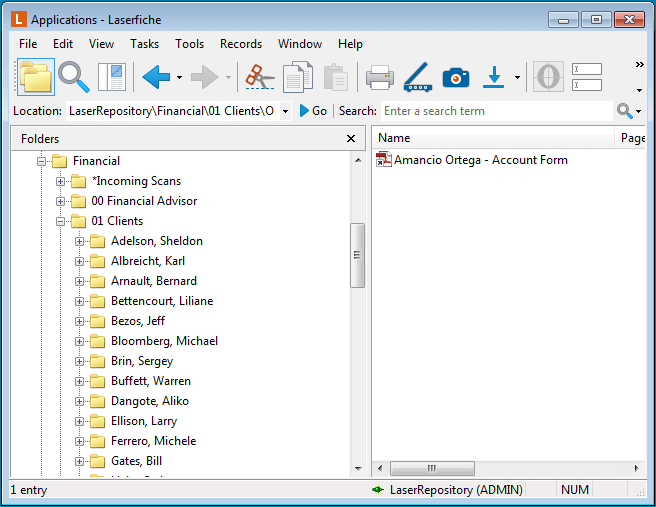Expand the Bezos, Jeff folder
Image resolution: width=656 pixels, height=507 pixels.
tap(79, 321)
